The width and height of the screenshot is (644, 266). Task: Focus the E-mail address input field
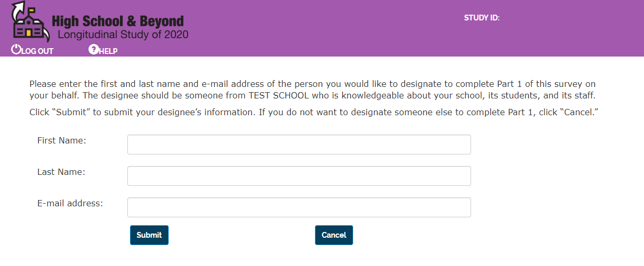(299, 207)
